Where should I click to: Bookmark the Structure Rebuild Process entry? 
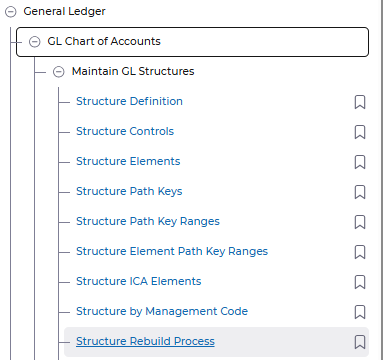pos(360,342)
